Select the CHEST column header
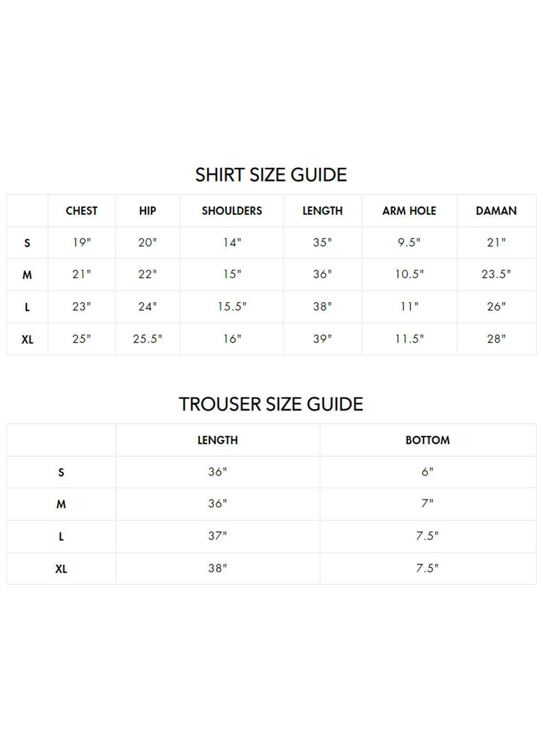Viewport: 543px width, 756px height. [x=82, y=210]
